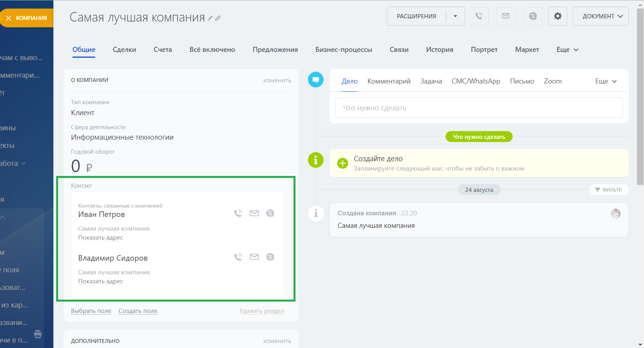
Task: Click the Что нужно сделать input field
Action: pyautogui.click(x=479, y=108)
